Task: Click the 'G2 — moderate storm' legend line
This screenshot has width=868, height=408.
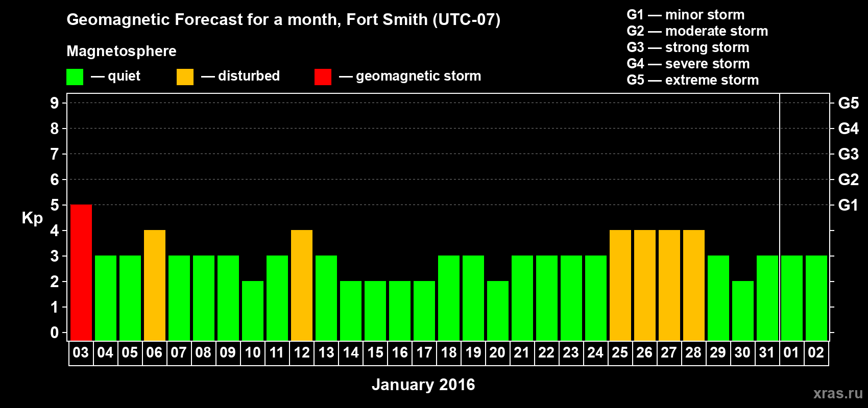Action: (697, 31)
